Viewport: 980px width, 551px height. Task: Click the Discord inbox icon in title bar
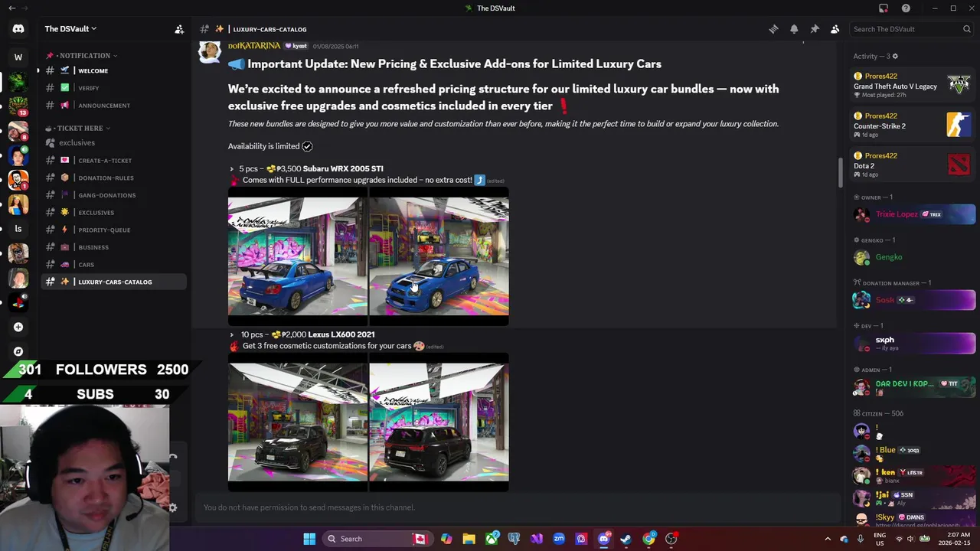point(884,8)
